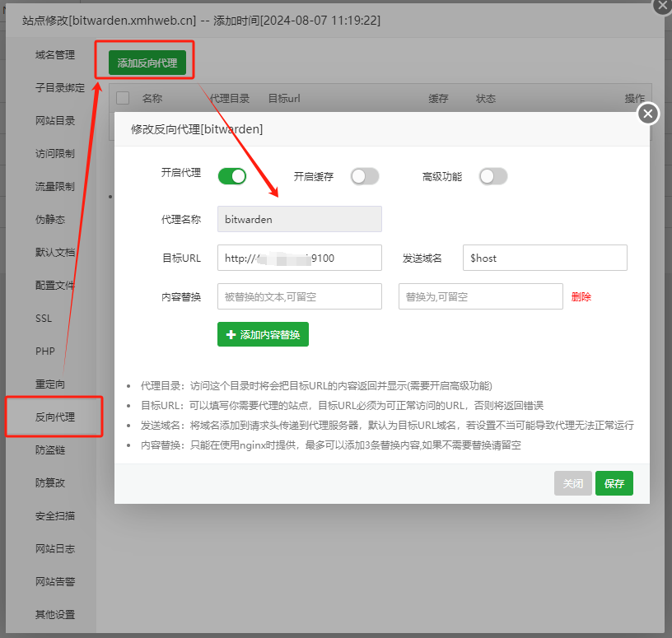This screenshot has width=672, height=638.
Task: Open the 网站日志 tab
Action: coord(55,548)
